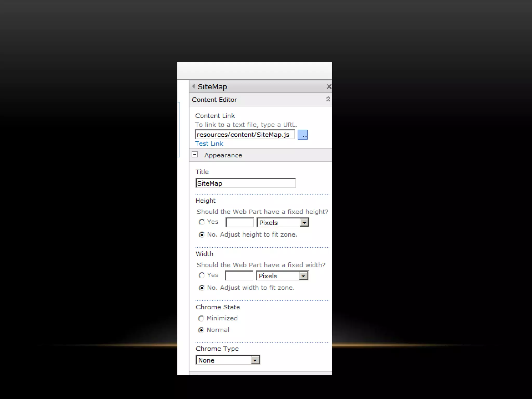
Task: Select Yes for fixed width
Action: (x=202, y=275)
